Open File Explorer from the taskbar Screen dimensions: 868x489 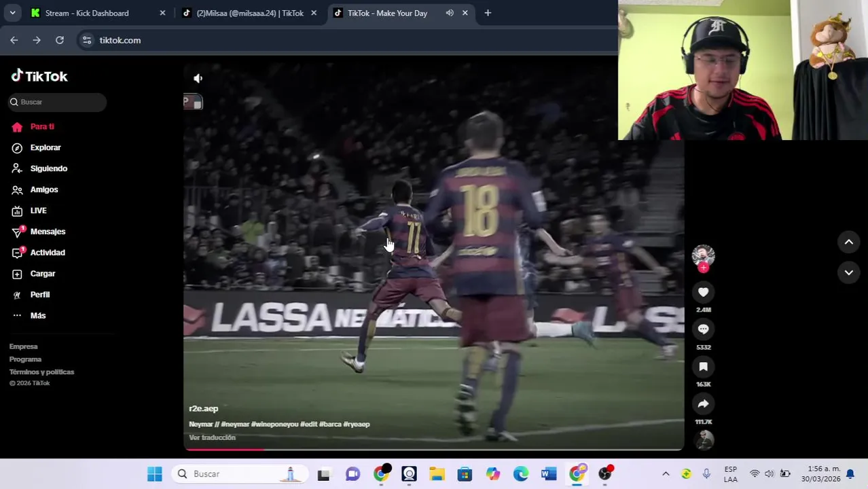(x=437, y=474)
